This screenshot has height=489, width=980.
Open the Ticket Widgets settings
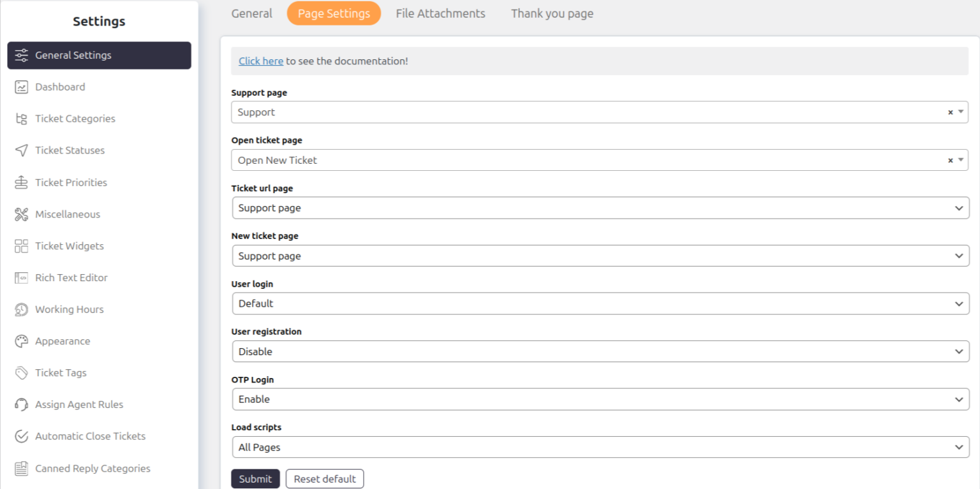[70, 246]
